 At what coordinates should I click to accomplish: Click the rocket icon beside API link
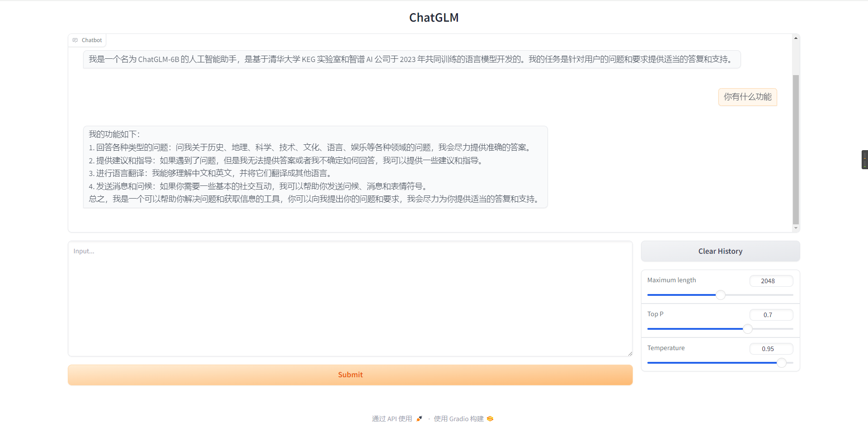(420, 419)
